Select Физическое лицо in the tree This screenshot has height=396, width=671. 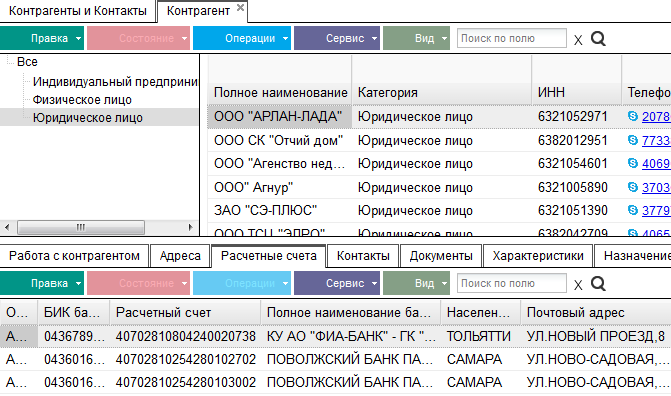[x=82, y=100]
